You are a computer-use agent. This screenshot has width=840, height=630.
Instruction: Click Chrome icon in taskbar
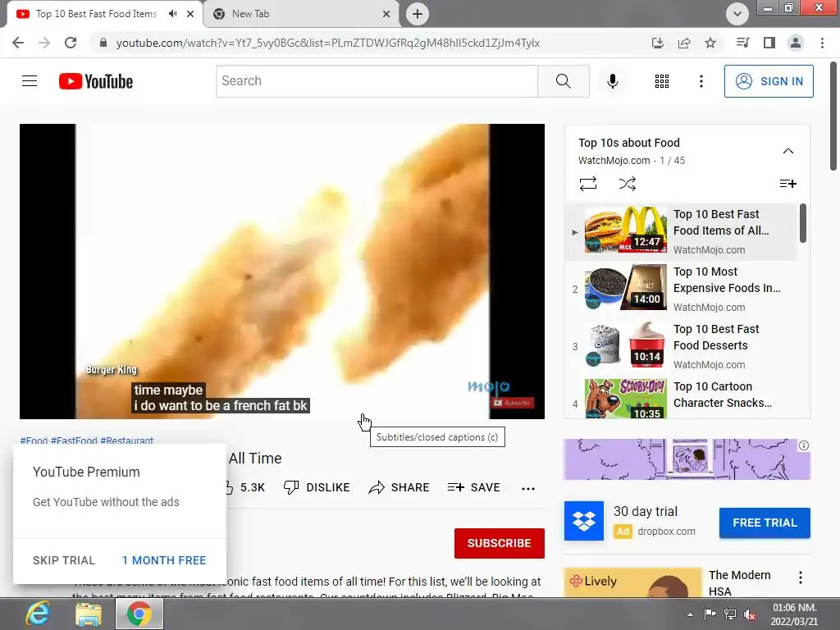coord(139,614)
